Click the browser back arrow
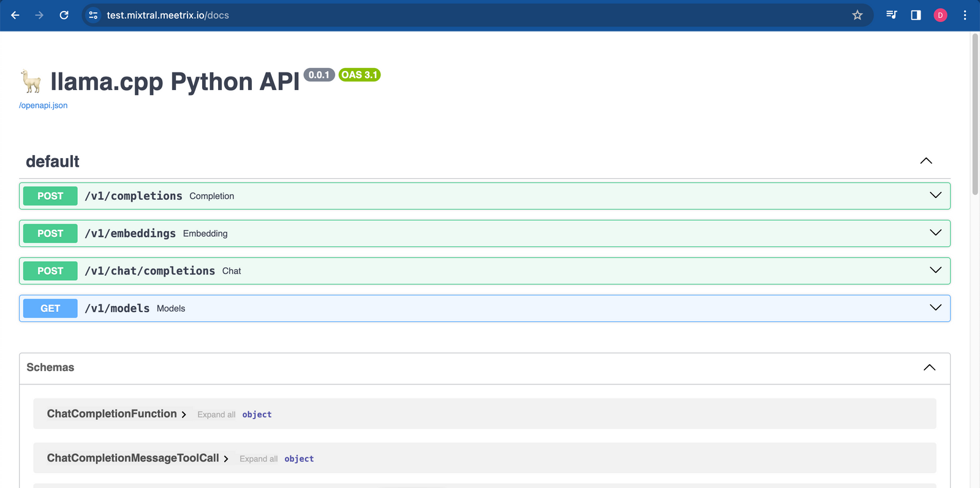980x488 pixels. click(x=15, y=15)
